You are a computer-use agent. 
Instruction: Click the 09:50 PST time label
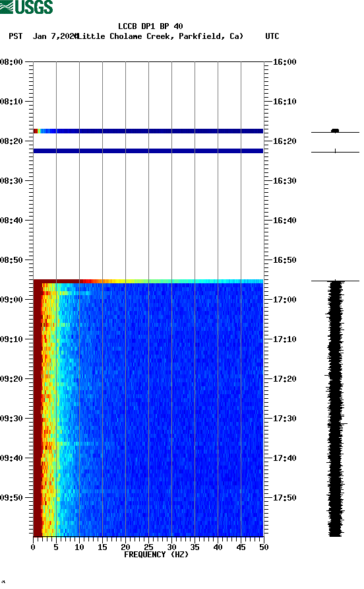(12, 498)
